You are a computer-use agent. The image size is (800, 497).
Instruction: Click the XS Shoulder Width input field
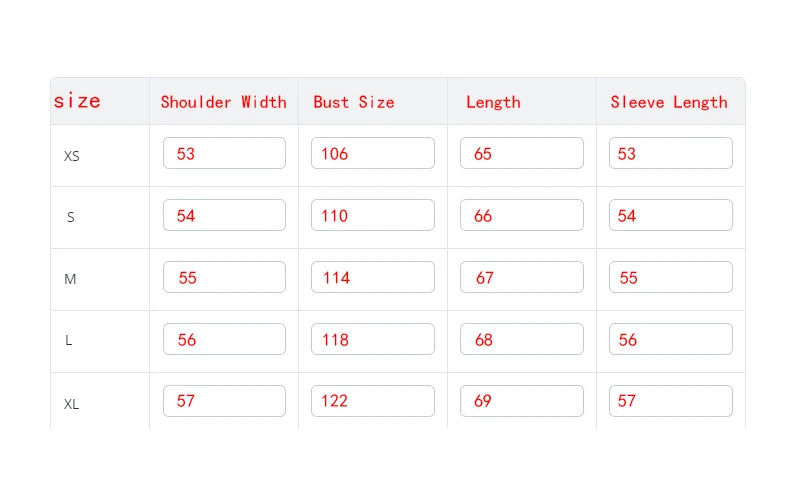[x=224, y=153]
